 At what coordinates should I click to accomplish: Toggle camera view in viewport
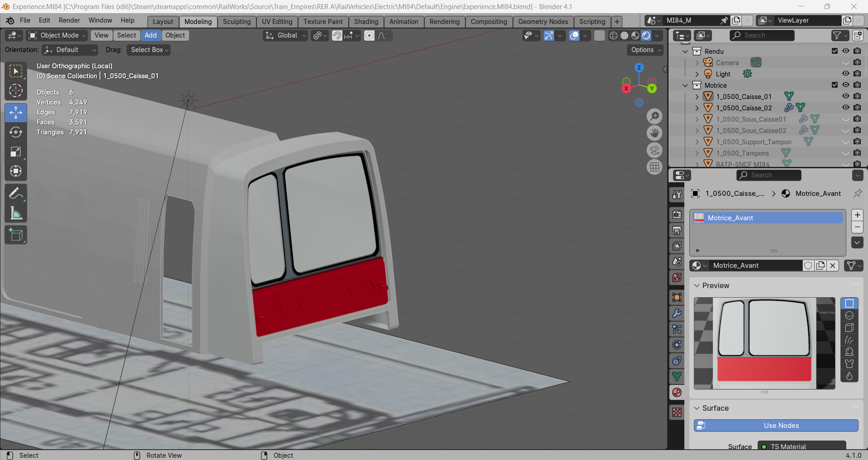pos(655,150)
